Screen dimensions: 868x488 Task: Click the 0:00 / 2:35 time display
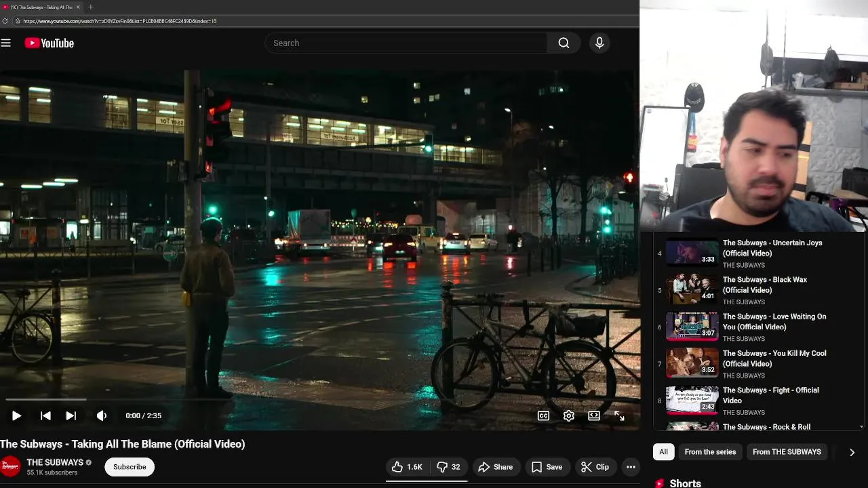pos(143,415)
